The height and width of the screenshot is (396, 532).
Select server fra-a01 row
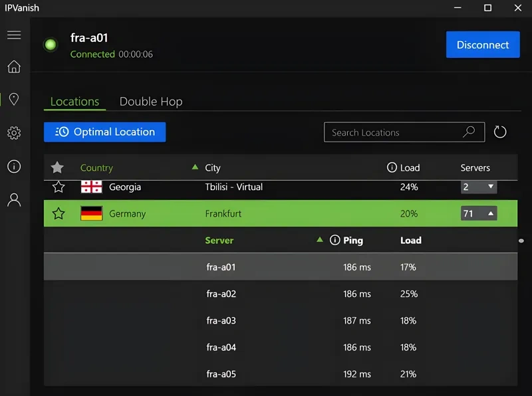tap(281, 267)
